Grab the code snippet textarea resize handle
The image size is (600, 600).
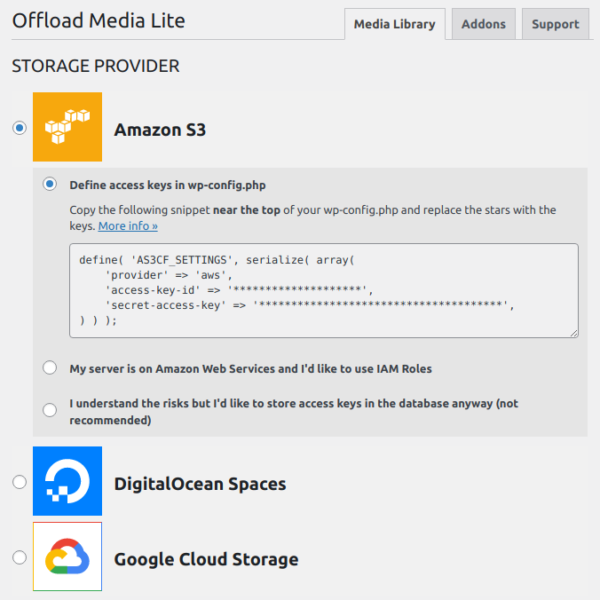[x=574, y=333]
